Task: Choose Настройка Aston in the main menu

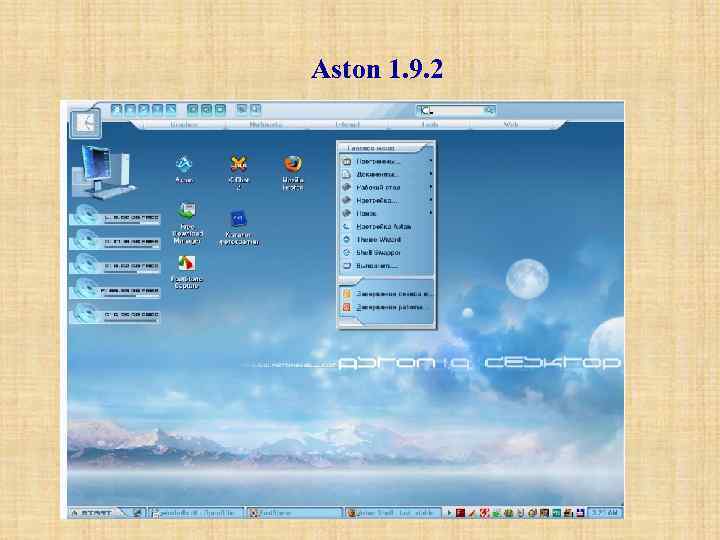Action: (387, 226)
